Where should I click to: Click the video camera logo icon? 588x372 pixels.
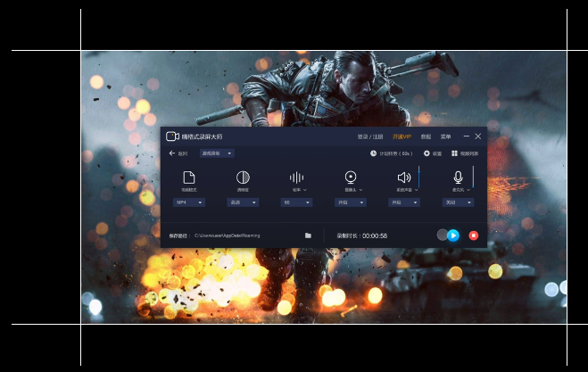coord(172,136)
